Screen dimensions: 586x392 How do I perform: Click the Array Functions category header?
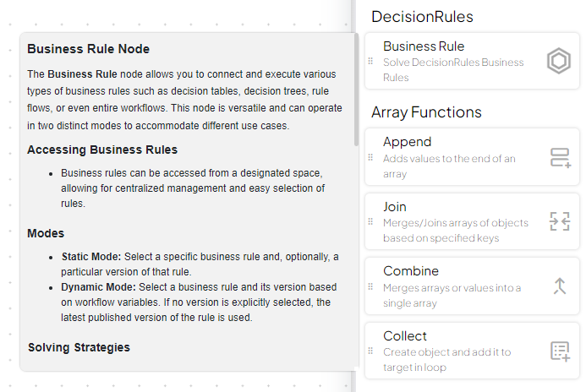click(x=426, y=112)
